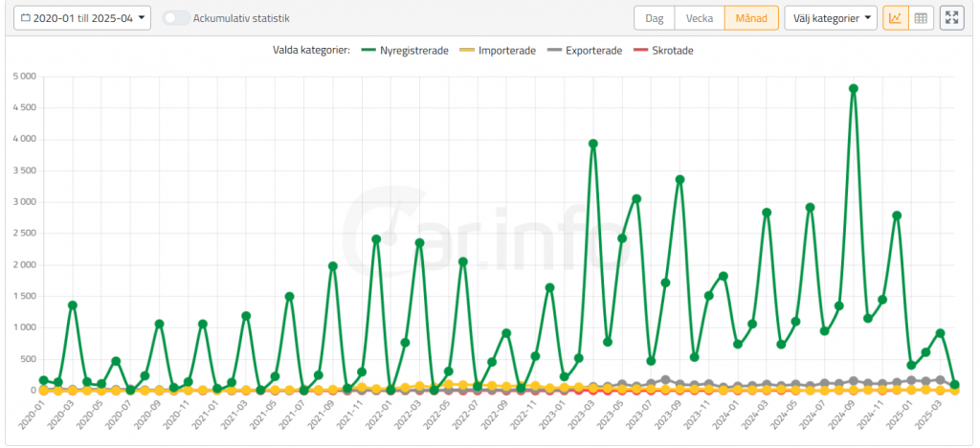Screen dimensions: 980x448
Task: Click the 2023-03 peak data point
Action: click(x=593, y=144)
